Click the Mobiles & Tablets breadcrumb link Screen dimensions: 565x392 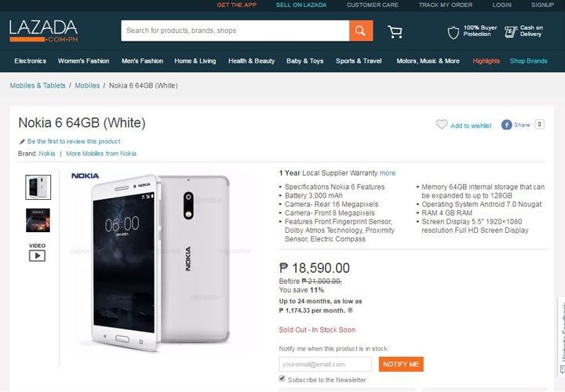click(37, 85)
